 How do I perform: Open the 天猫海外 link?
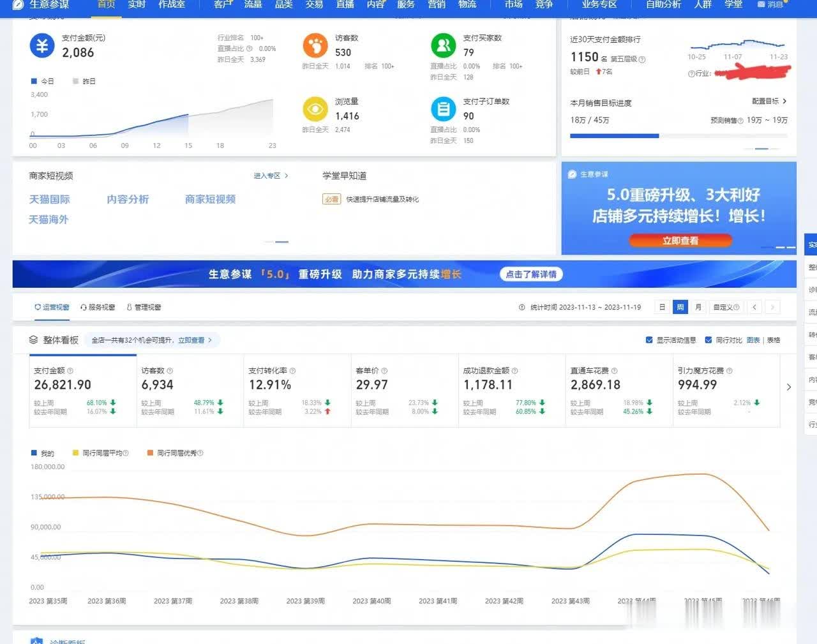pos(49,220)
